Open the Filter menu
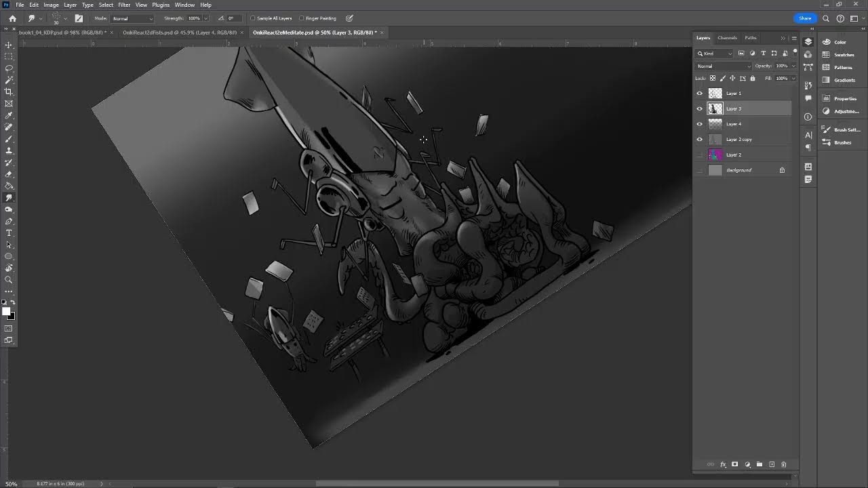Screen dimensions: 868x488 (x=124, y=5)
